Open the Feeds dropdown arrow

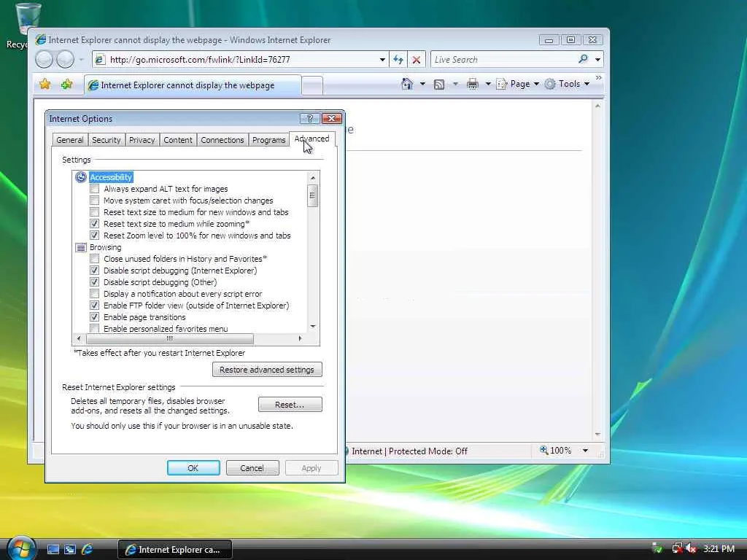pos(455,85)
